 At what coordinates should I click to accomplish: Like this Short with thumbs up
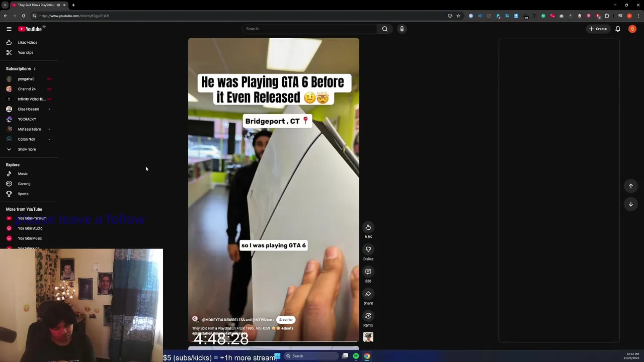[x=368, y=227]
